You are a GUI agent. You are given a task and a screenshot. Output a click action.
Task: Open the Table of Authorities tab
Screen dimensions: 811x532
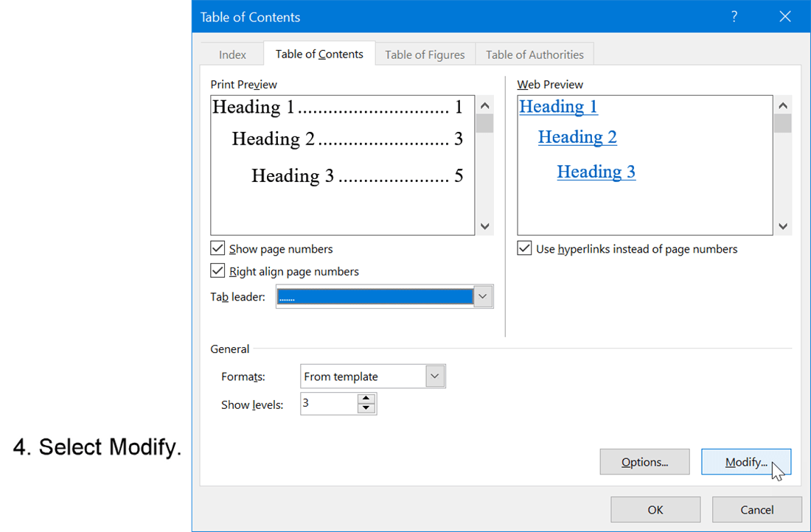(535, 54)
